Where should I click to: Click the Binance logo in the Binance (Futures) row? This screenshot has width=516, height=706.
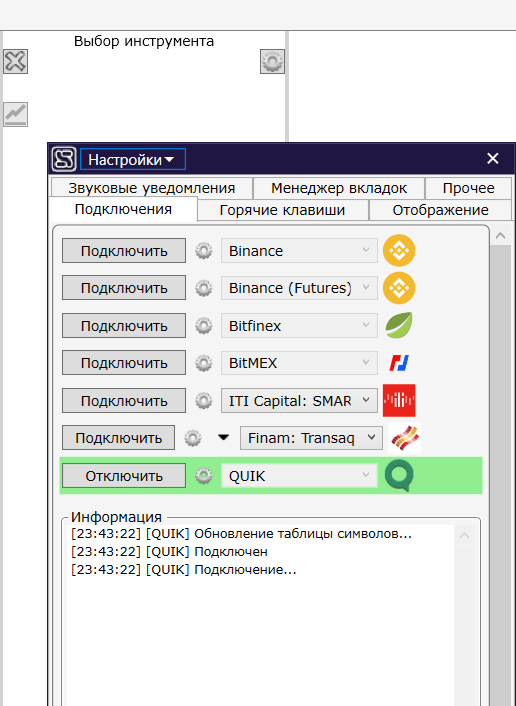(399, 288)
